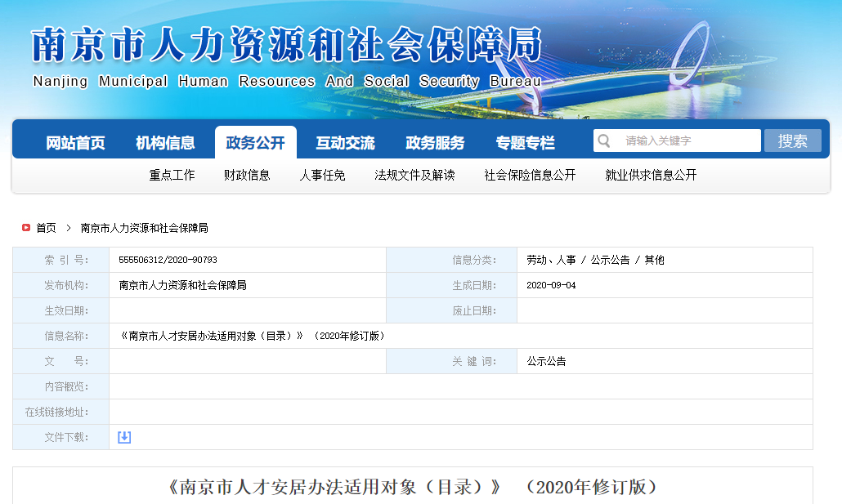Go to 人事任免 submenu link
This screenshot has width=842, height=504.
point(322,175)
